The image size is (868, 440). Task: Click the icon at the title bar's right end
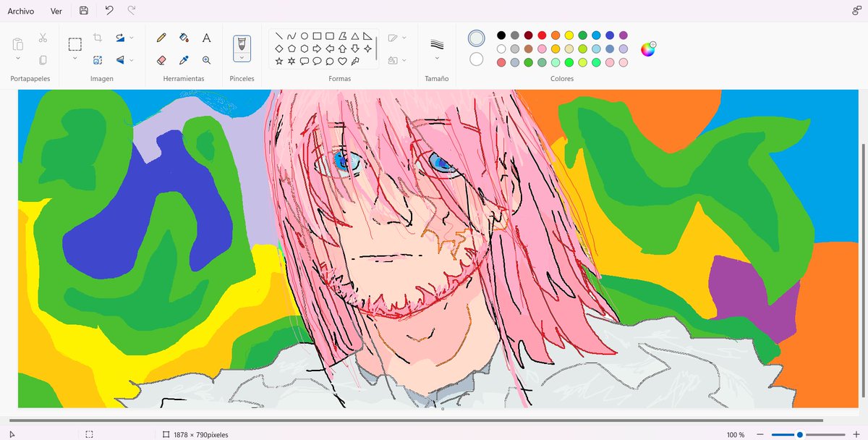click(856, 11)
